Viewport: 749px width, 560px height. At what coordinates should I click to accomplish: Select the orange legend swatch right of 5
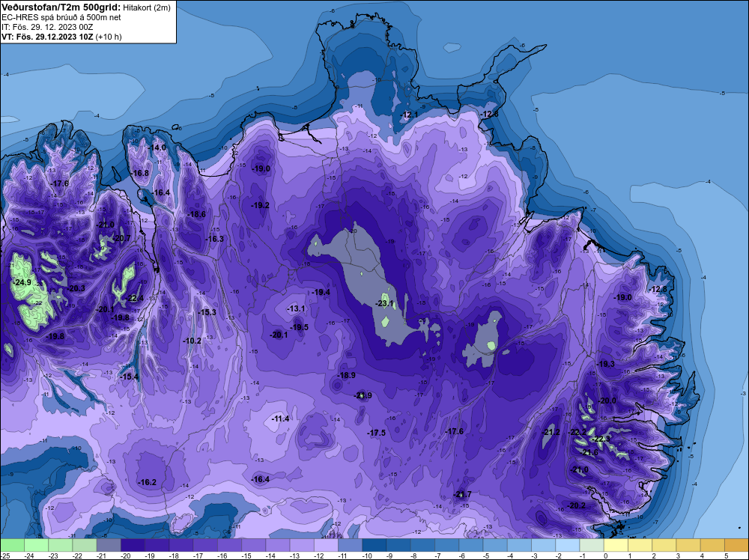736,545
